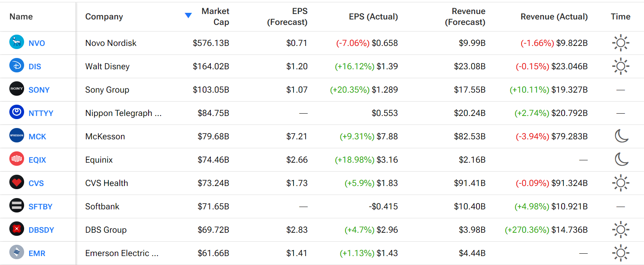
Task: Click the Walt Disney company name
Action: pyautogui.click(x=107, y=67)
